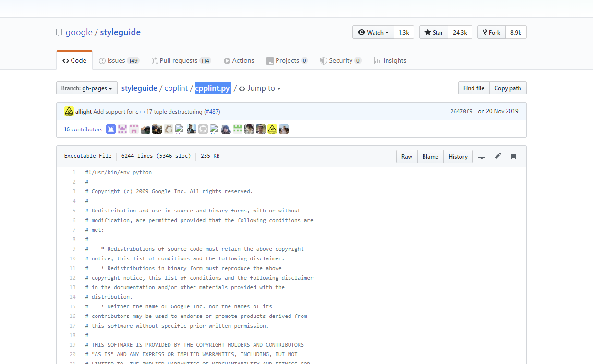The height and width of the screenshot is (364, 593).
Task: Open the Branch: gh-pages selector
Action: coord(87,88)
